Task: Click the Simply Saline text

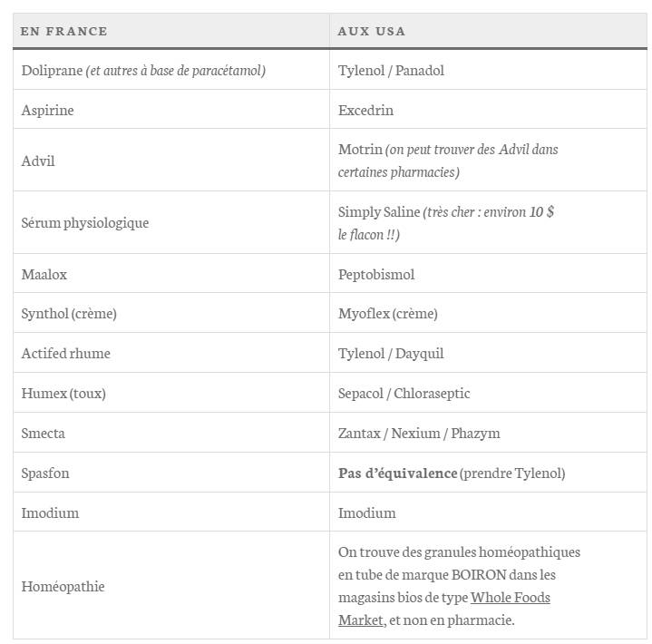Action: [x=379, y=212]
